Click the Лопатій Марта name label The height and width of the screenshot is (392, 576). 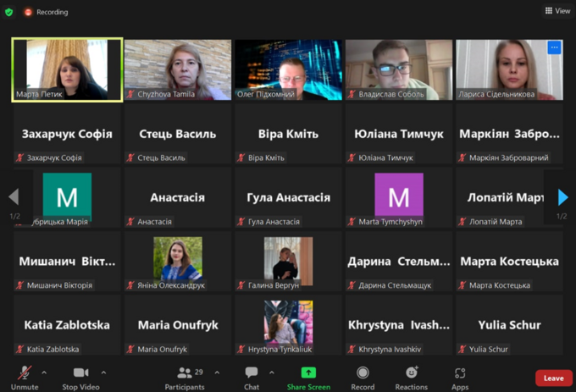click(496, 222)
